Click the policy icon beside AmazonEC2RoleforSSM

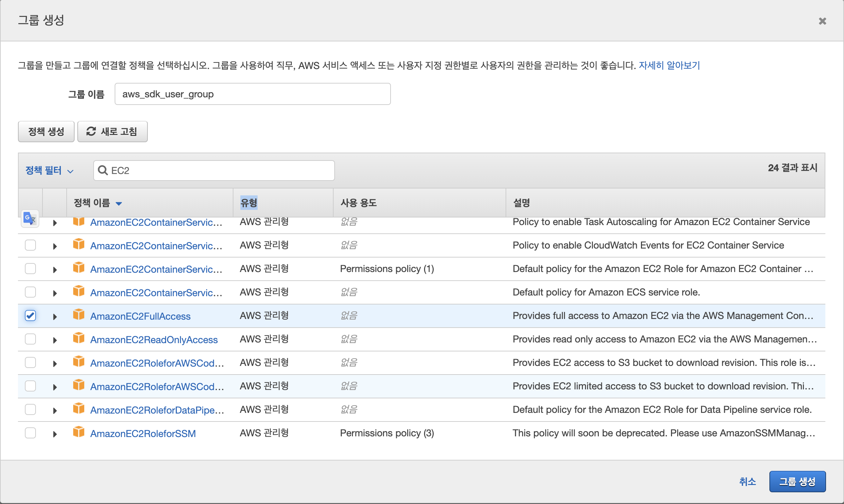(79, 432)
